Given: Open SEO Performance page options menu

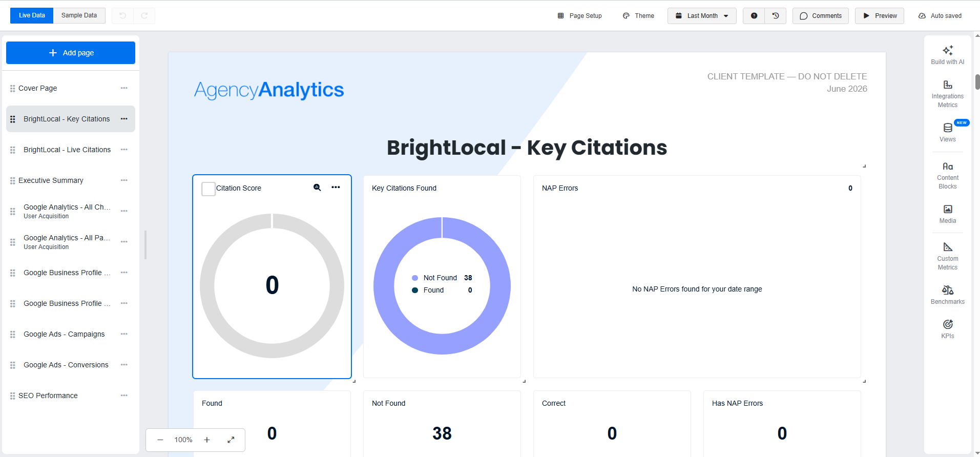Looking at the screenshot, I should pos(124,396).
